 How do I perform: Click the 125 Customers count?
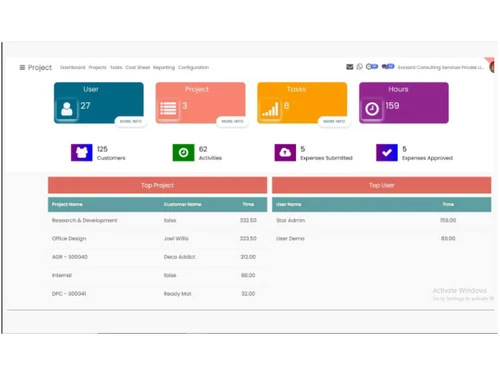point(102,149)
